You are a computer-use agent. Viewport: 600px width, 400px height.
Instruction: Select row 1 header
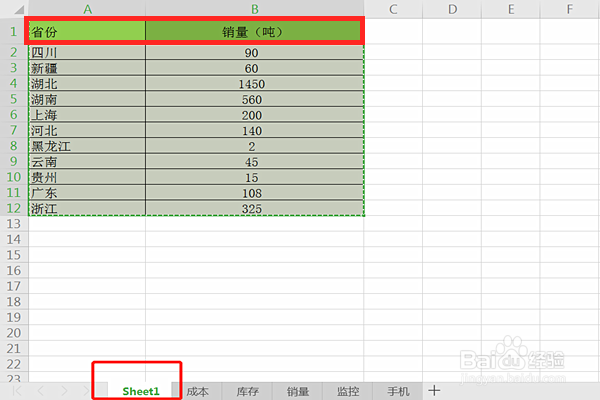click(x=14, y=31)
